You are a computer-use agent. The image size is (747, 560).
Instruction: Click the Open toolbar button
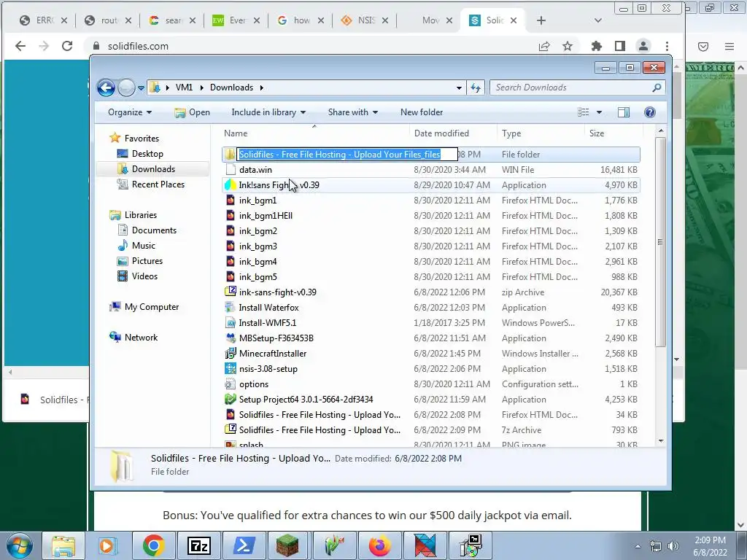click(192, 112)
